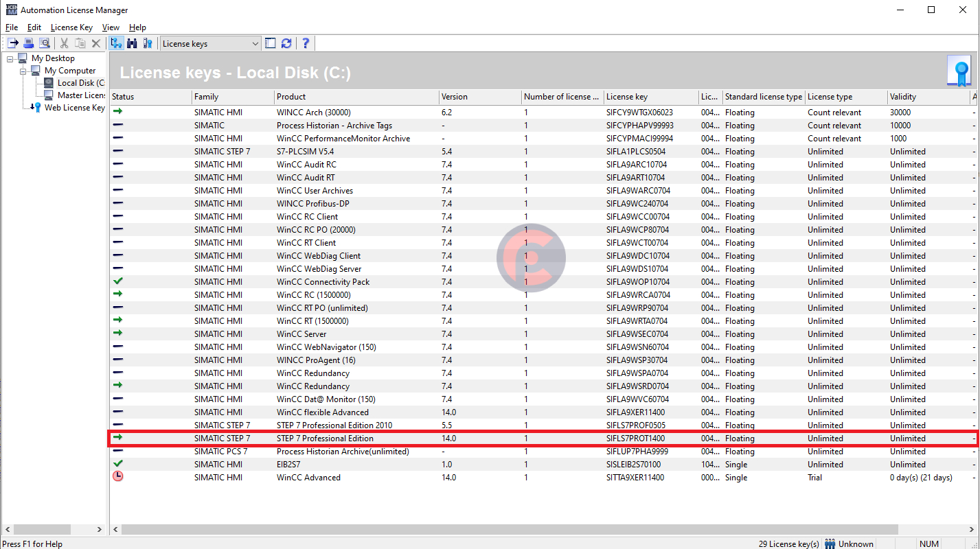Click the tree pane's right scroll arrow
The image size is (980, 549).
(100, 530)
